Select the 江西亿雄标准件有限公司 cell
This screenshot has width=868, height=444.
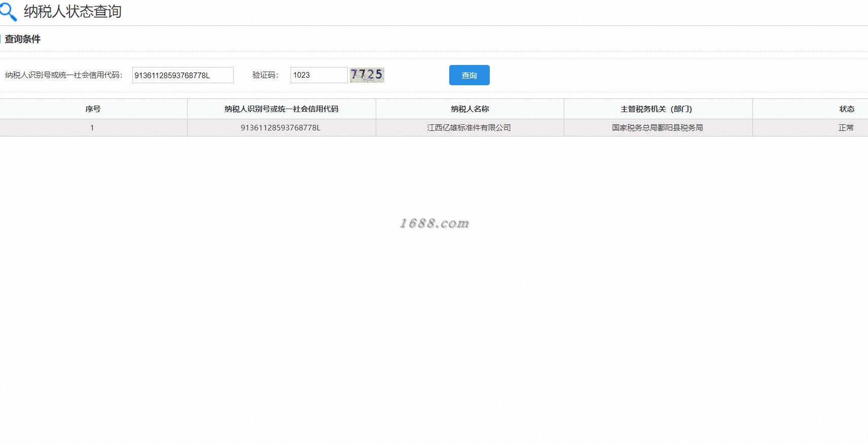point(470,128)
